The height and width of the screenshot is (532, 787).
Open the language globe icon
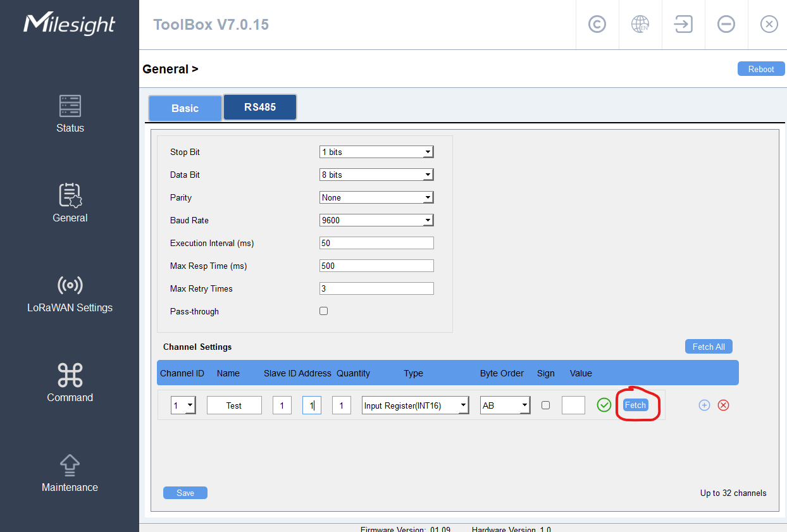[x=640, y=25]
